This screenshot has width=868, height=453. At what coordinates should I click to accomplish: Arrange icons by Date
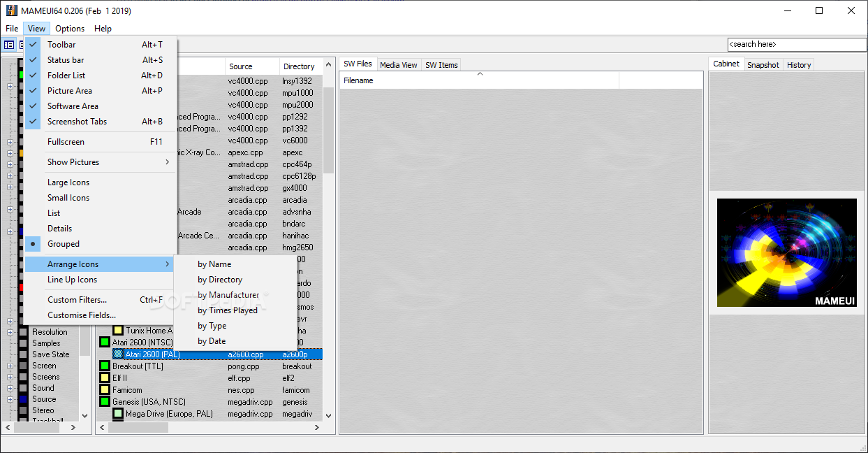coord(235,341)
